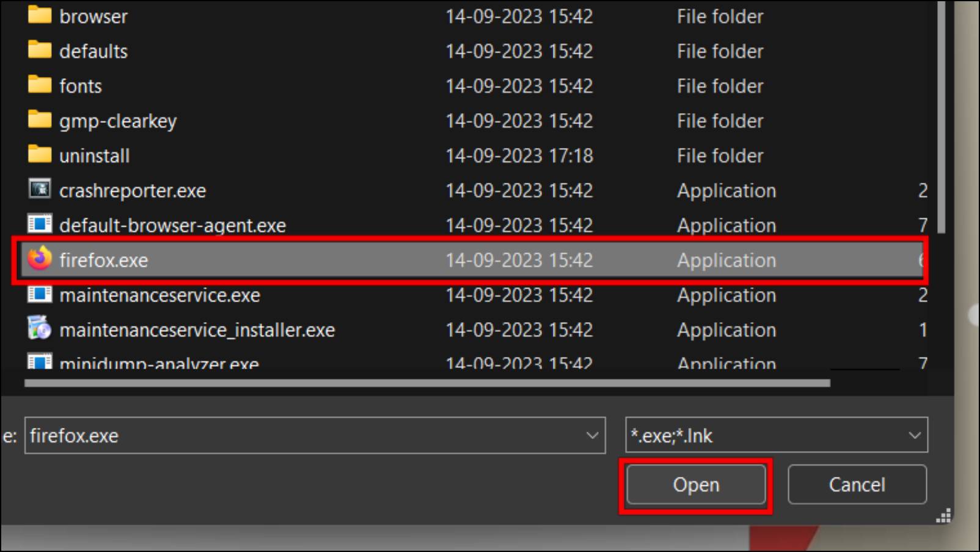Click the file name input field

point(315,435)
